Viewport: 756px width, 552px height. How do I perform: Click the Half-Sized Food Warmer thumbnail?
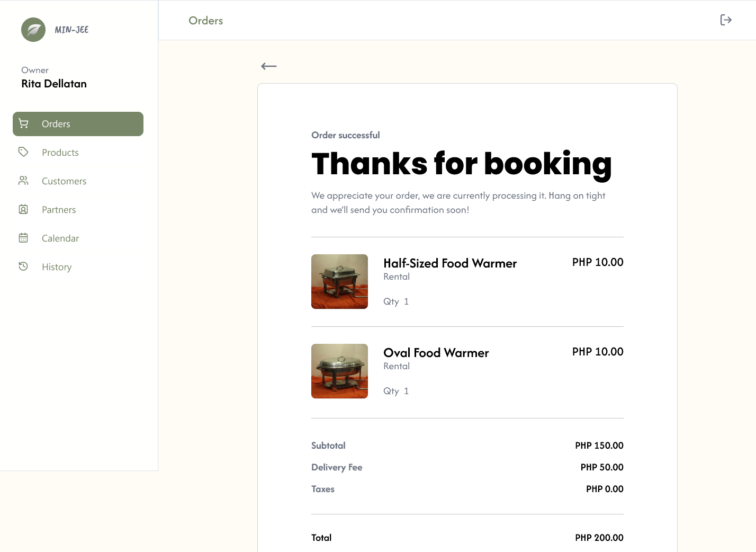click(x=339, y=281)
